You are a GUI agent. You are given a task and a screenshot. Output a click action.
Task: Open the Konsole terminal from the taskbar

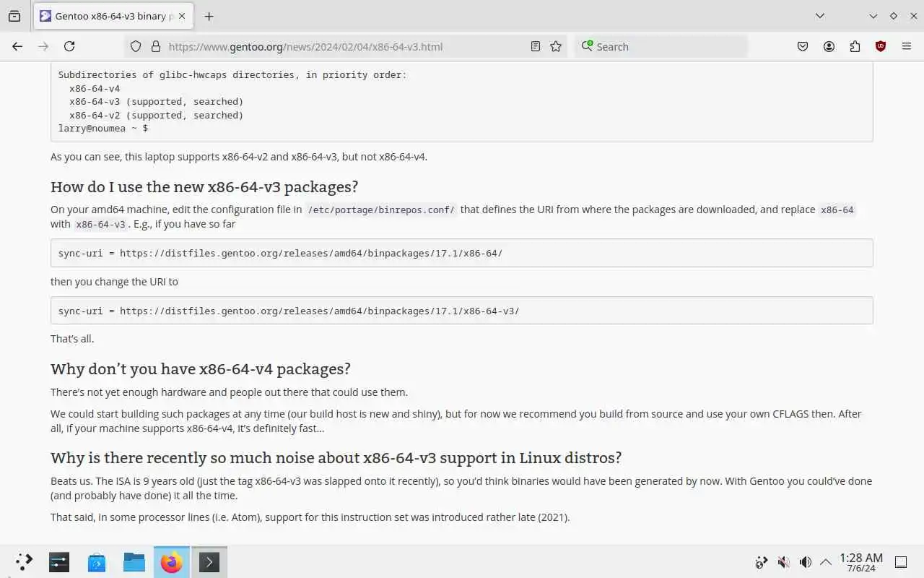(209, 562)
